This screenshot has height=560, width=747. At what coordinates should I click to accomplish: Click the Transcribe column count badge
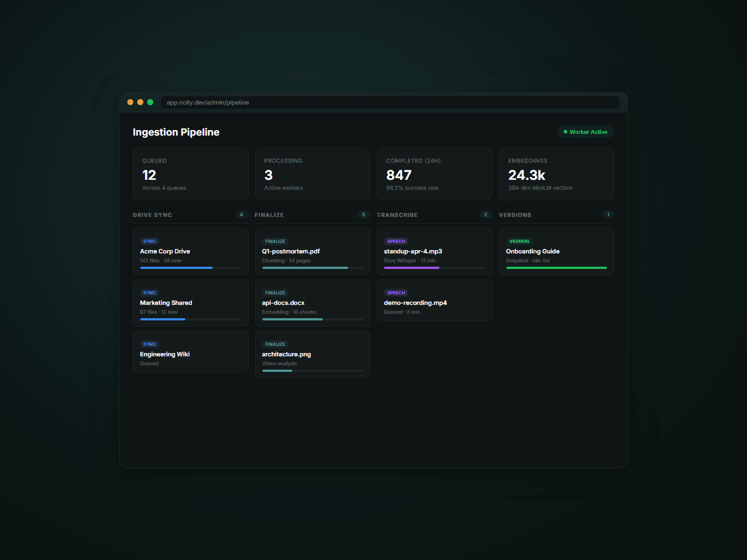[485, 215]
